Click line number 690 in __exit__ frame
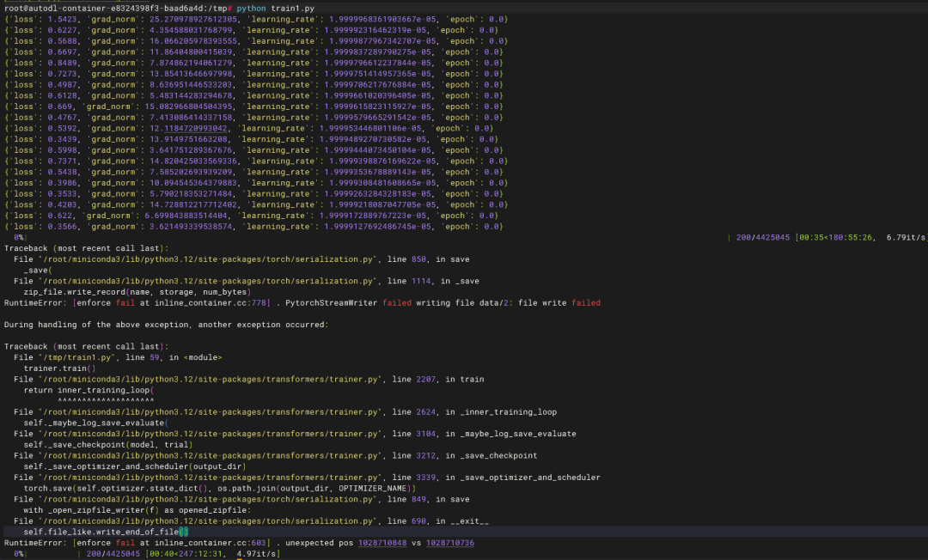This screenshot has height=560, width=928. click(418, 521)
